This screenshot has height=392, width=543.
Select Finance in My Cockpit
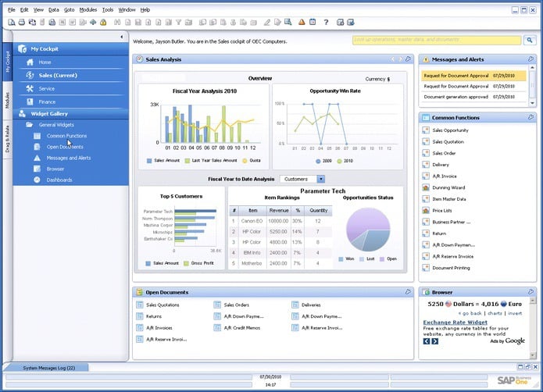[47, 102]
